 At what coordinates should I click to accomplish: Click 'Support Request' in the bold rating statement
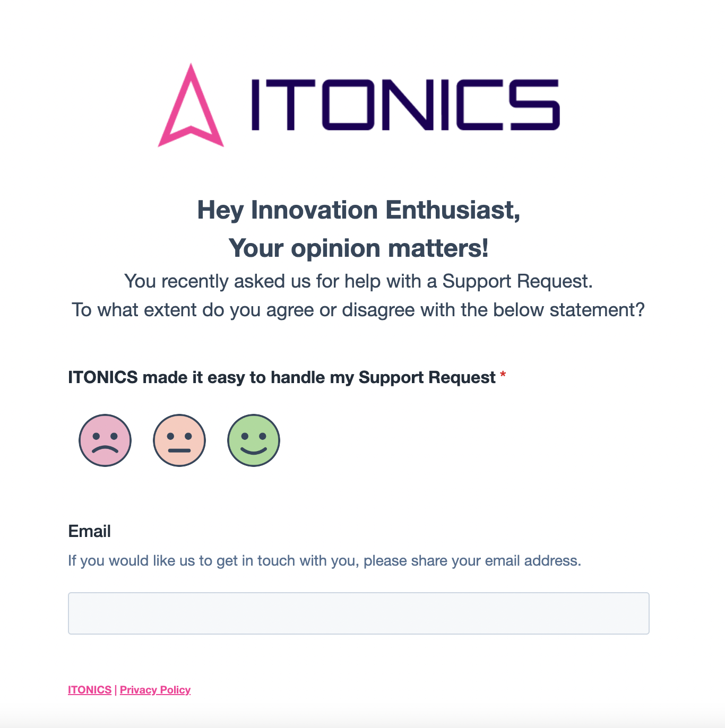427,378
